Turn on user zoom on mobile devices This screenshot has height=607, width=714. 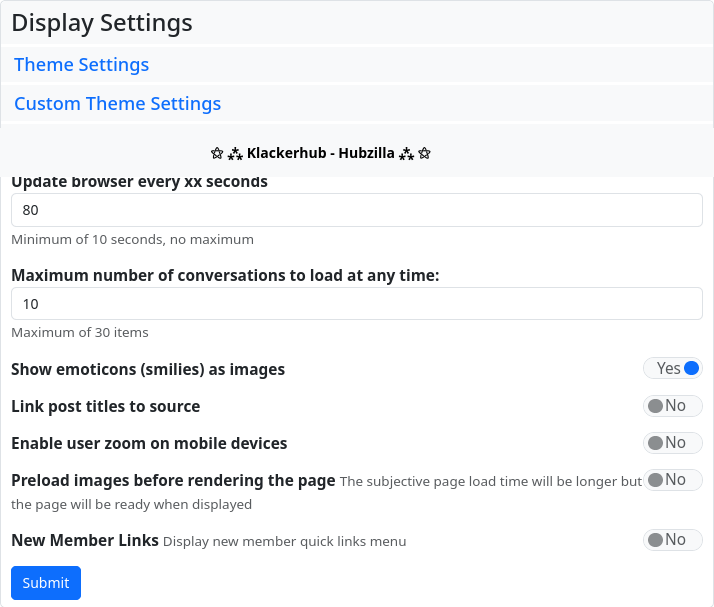click(x=673, y=443)
